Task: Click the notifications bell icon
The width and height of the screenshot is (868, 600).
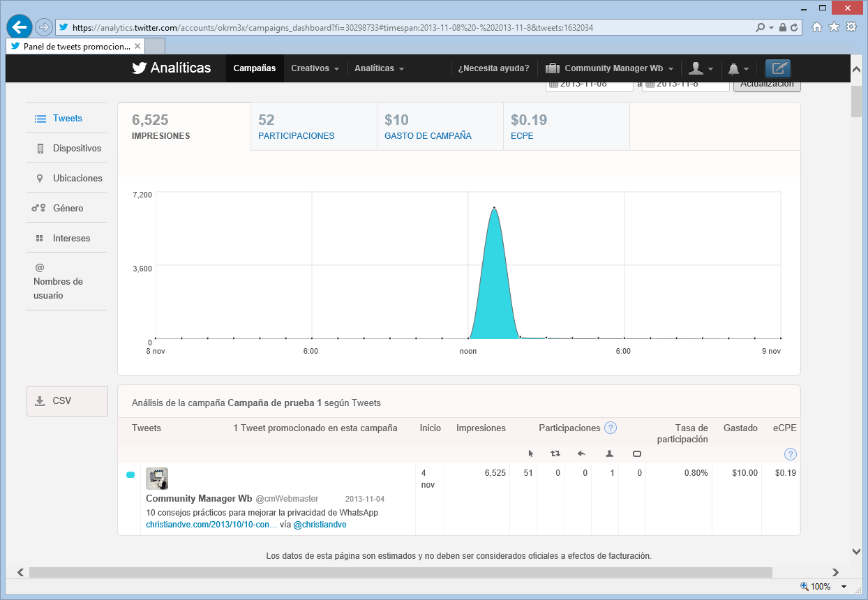Action: pyautogui.click(x=733, y=68)
